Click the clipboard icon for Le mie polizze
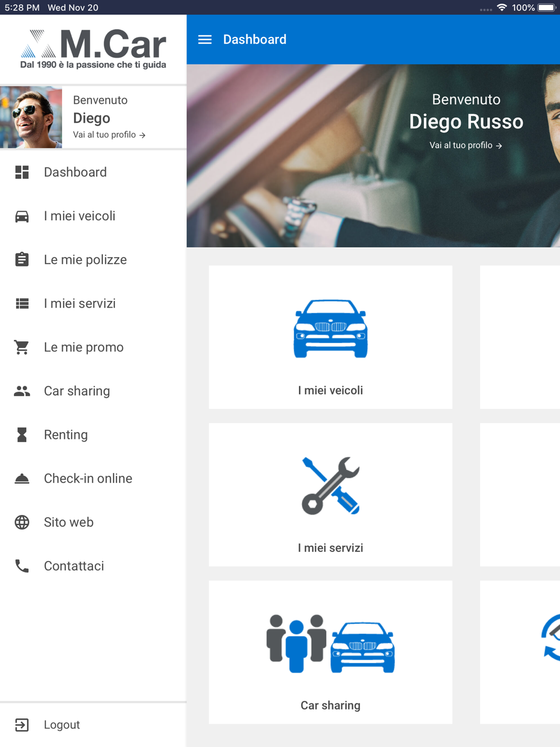This screenshot has width=560, height=747. [x=22, y=259]
